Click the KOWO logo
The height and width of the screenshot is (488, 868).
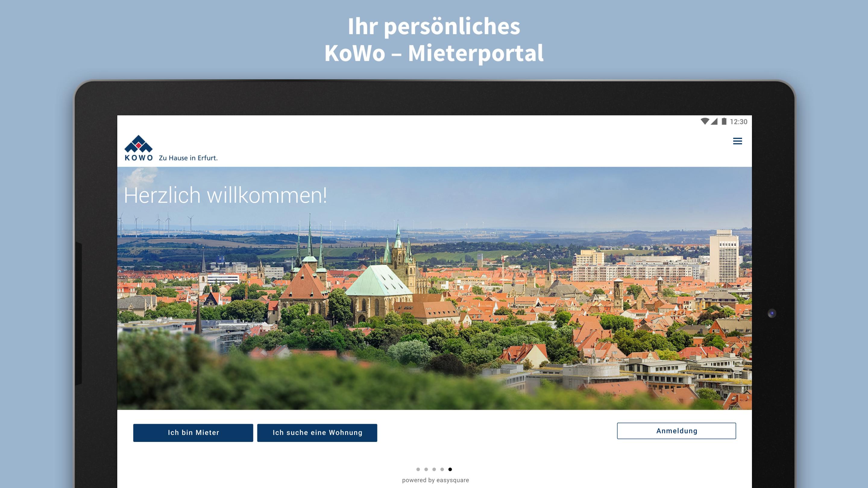coord(139,148)
